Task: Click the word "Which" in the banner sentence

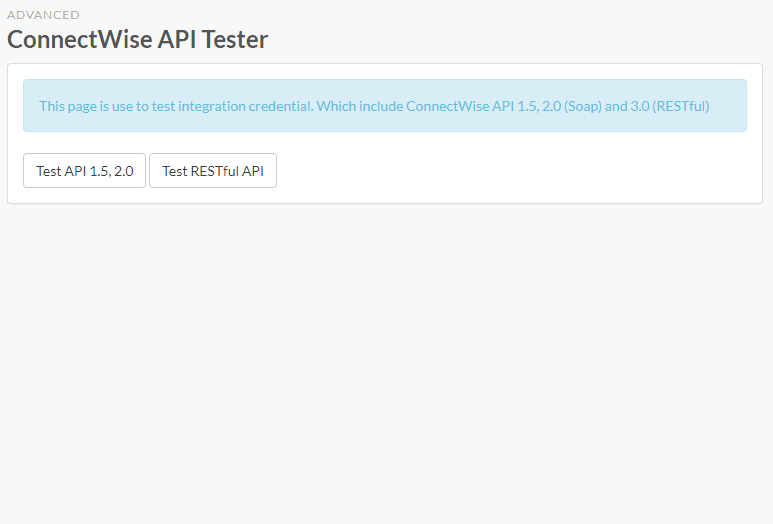Action: pyautogui.click(x=336, y=106)
